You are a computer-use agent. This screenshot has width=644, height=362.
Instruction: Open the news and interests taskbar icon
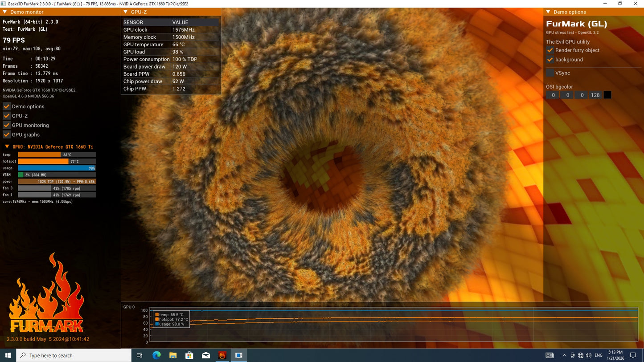click(550, 355)
